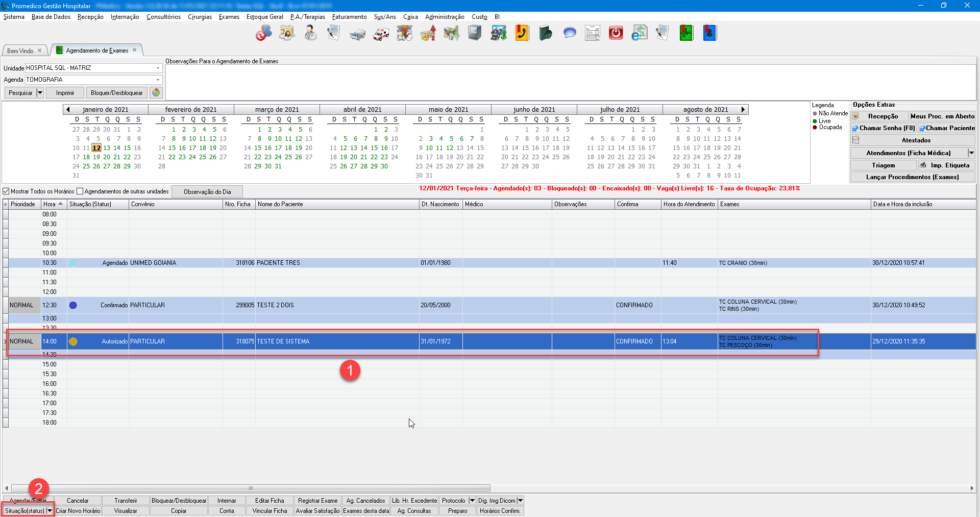Enable Agendamentos de outras unidades checkbox
980x517 pixels.
click(80, 191)
